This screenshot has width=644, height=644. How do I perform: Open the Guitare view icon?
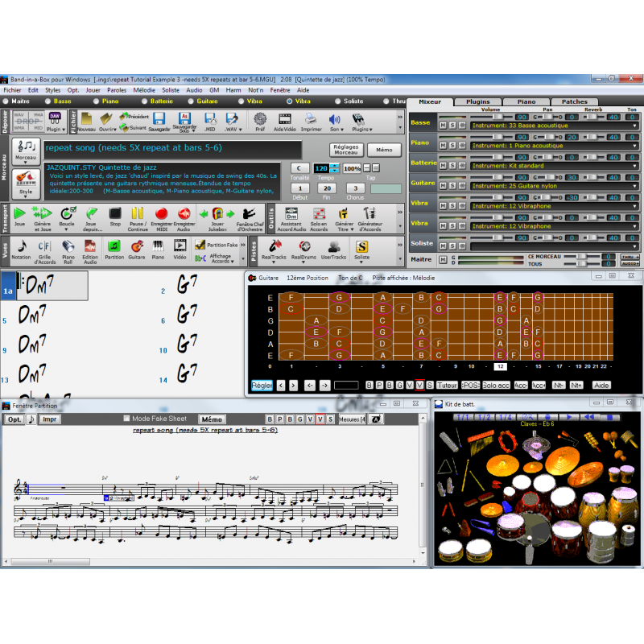click(x=137, y=246)
